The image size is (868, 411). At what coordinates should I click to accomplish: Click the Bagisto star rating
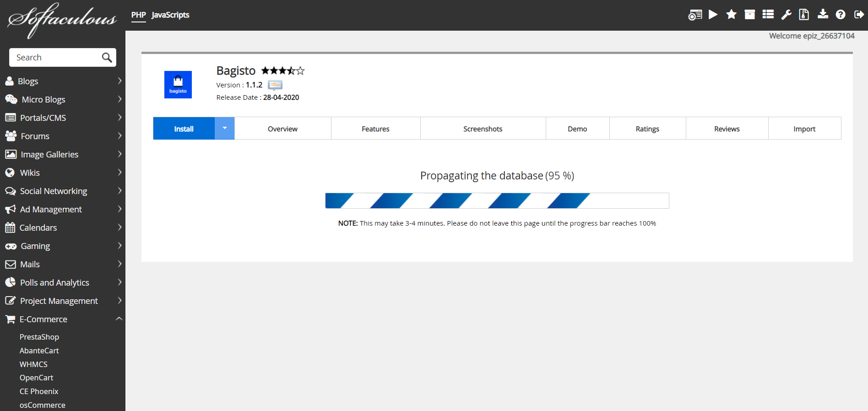282,70
